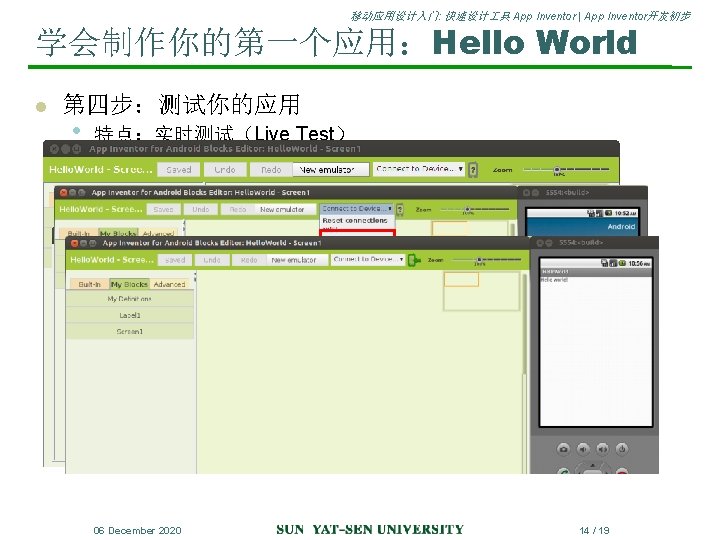Image resolution: width=720 pixels, height=540 pixels.
Task: Click the green connected-phone icon in front window
Action: pyautogui.click(x=414, y=260)
